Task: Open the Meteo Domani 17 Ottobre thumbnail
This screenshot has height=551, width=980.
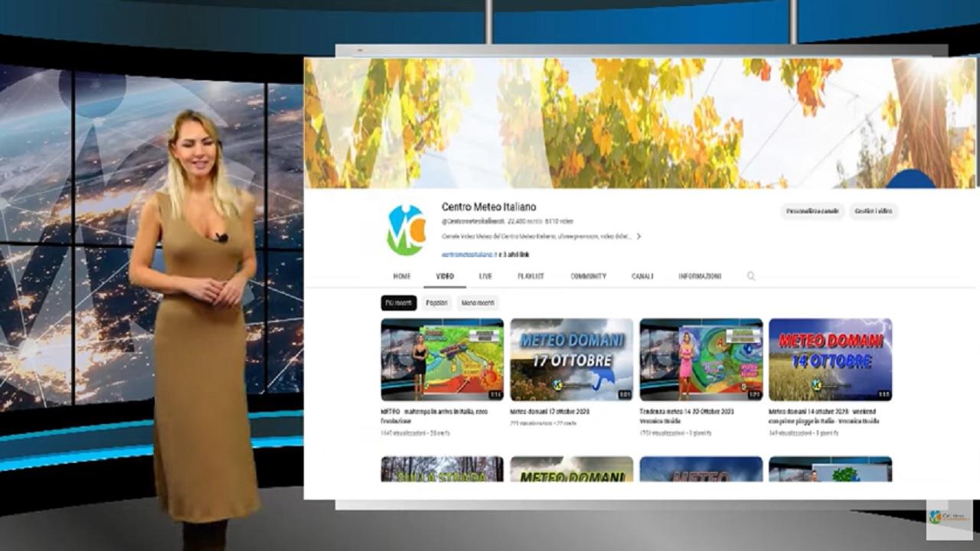Action: coord(572,360)
